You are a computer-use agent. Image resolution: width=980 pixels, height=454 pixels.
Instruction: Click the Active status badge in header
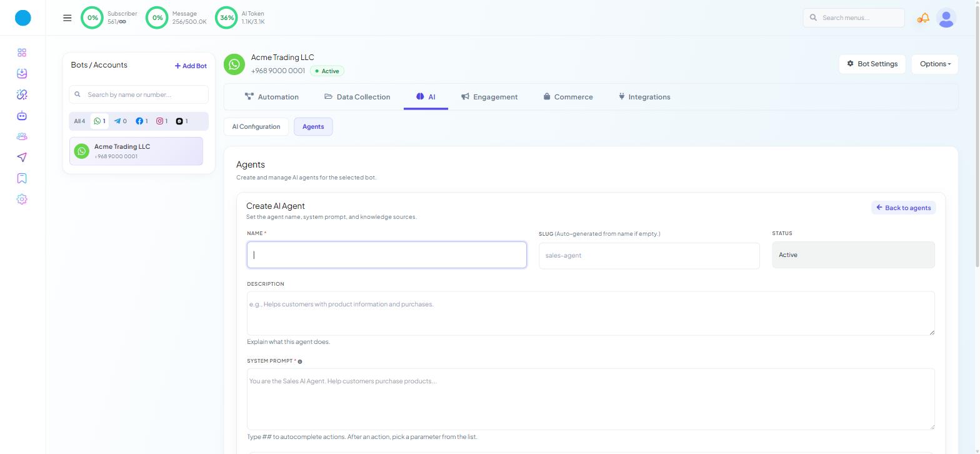[x=327, y=71]
